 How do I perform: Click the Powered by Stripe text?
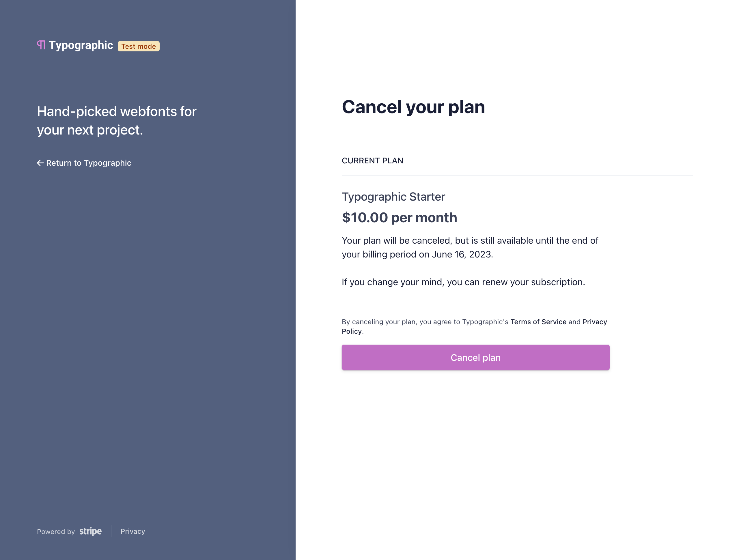coord(56,532)
